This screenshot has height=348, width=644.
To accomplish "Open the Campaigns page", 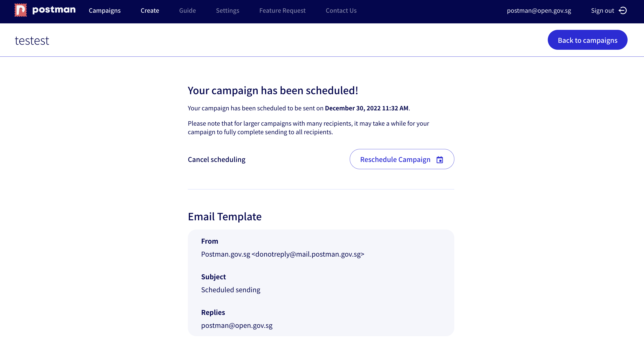I will [105, 10].
